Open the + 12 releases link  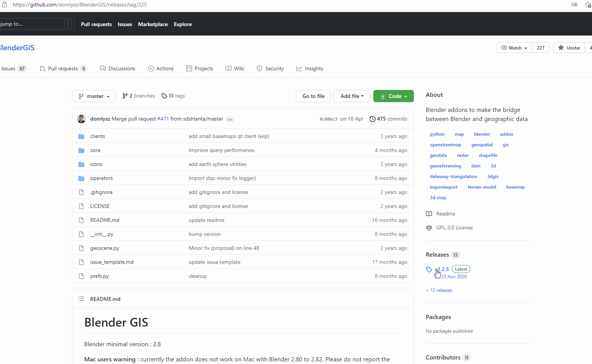coord(439,290)
